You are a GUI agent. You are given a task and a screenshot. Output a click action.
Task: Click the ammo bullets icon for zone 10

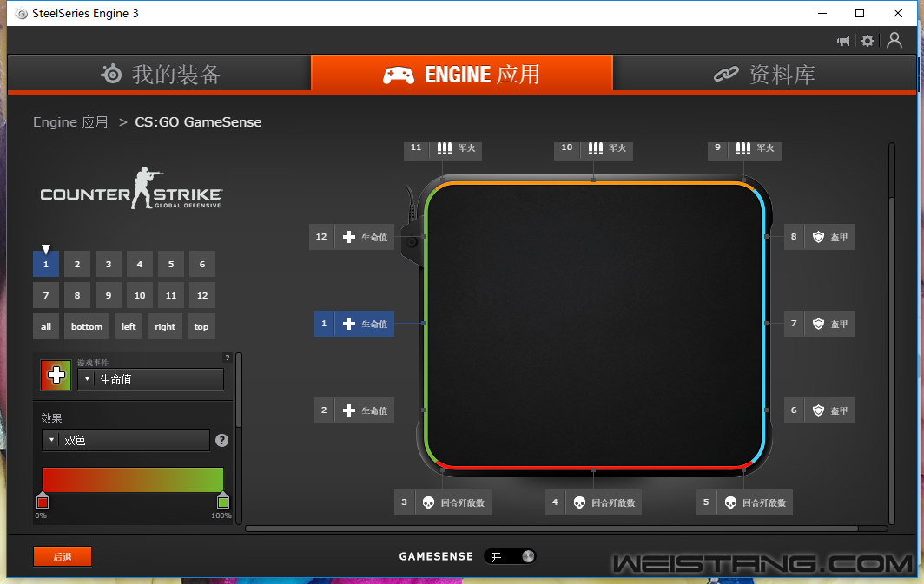coord(596,148)
